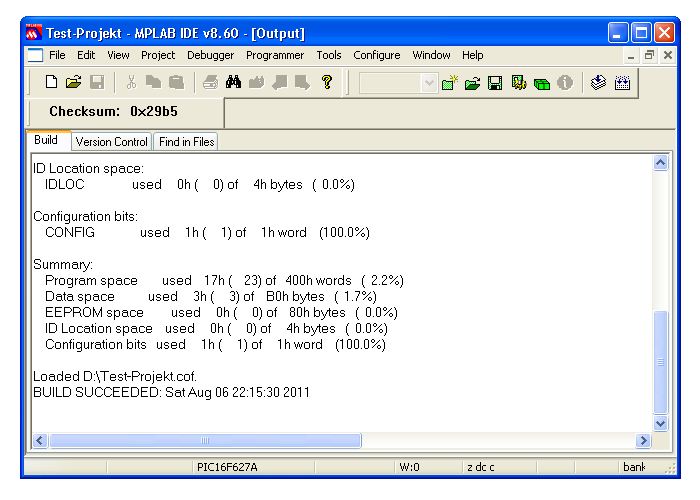Select the Build tab

[47, 140]
